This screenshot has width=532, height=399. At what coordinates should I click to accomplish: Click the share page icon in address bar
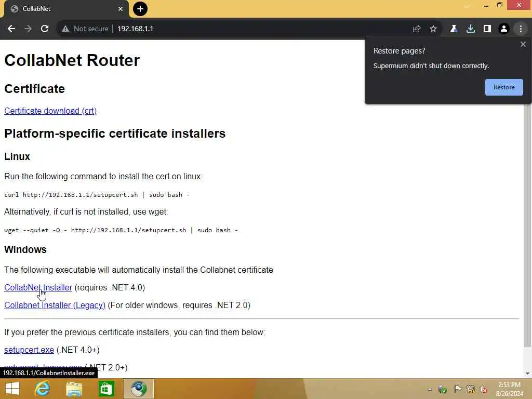pos(417,29)
